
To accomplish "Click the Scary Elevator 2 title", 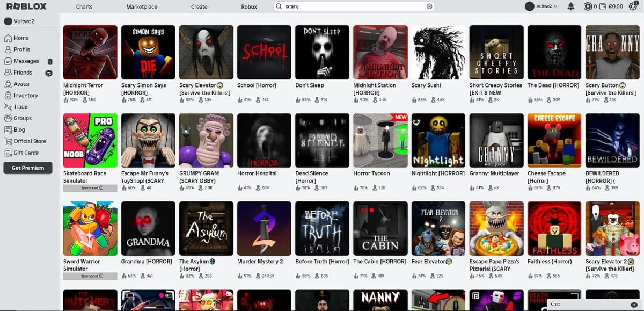I will pos(610,265).
